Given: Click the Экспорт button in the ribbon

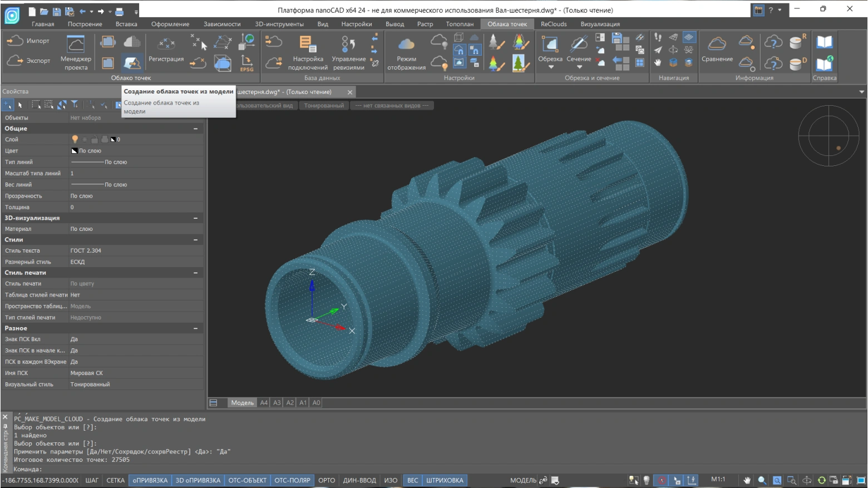Looking at the screenshot, I should (28, 61).
